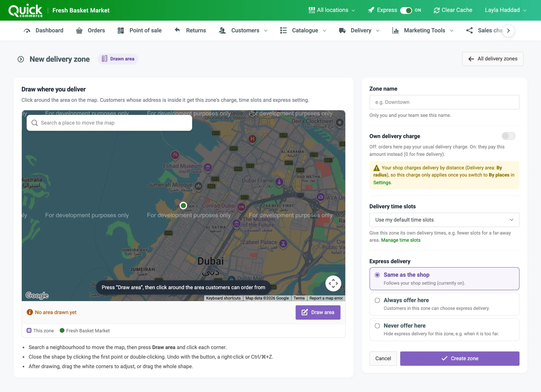541x392 pixels.
Task: Expand the Catalogue menu
Action: pyautogui.click(x=303, y=30)
